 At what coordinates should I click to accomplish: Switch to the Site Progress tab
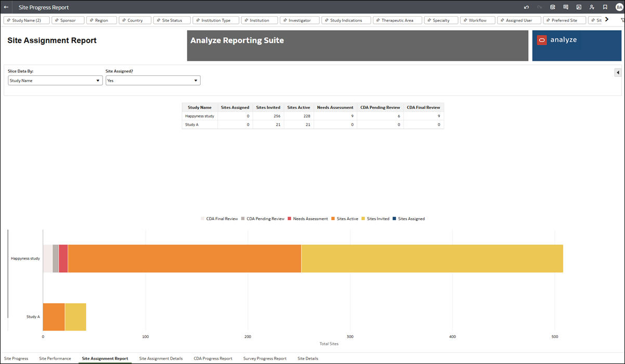click(16, 358)
